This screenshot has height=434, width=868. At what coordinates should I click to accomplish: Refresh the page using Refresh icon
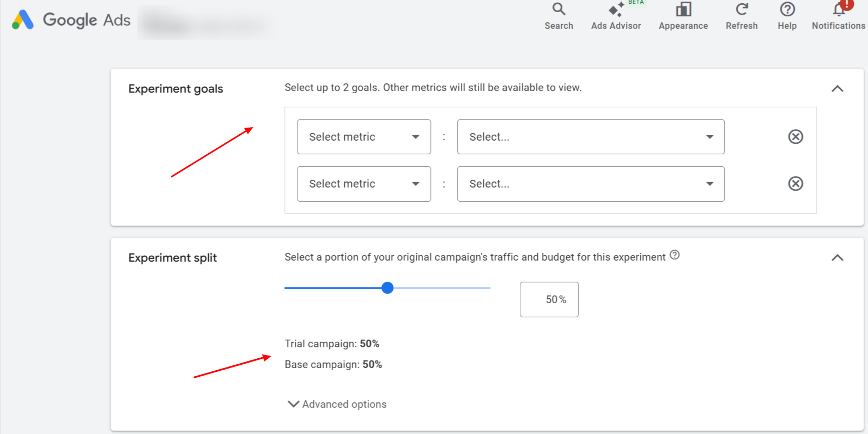pyautogui.click(x=741, y=16)
